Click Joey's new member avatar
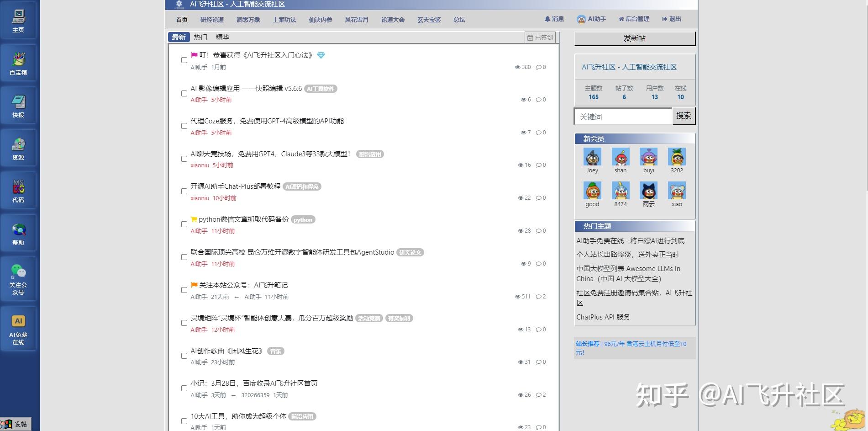The image size is (868, 431). point(592,158)
